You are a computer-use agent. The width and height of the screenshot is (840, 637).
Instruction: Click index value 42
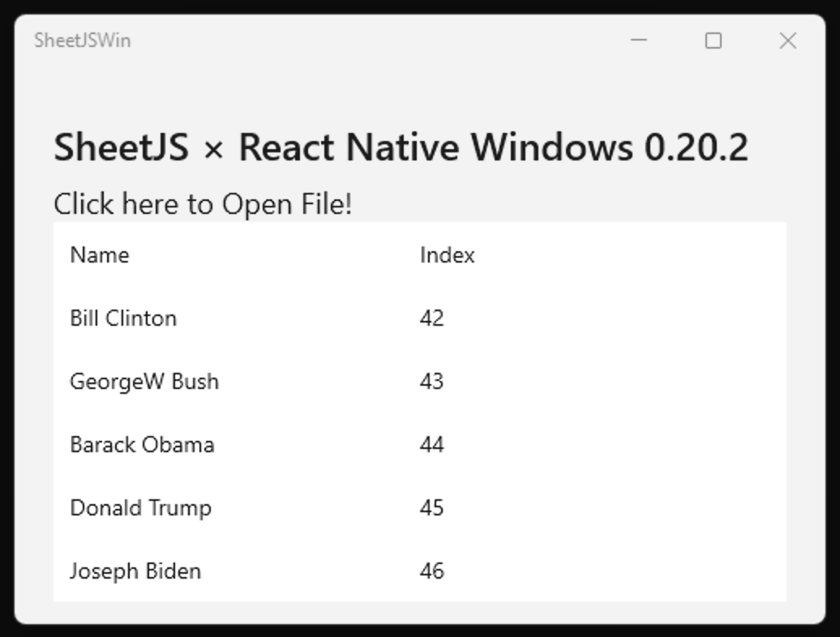[x=431, y=318]
